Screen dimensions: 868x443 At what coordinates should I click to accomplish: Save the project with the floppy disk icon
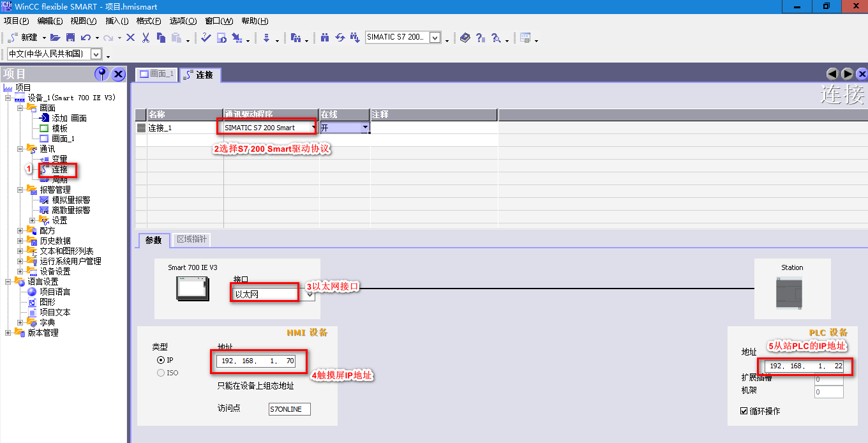coord(71,38)
